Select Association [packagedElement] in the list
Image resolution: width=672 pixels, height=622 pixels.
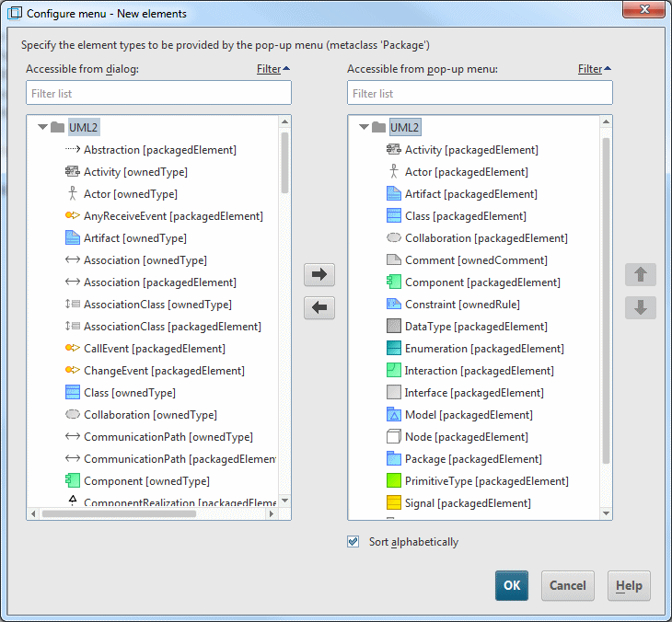[160, 282]
